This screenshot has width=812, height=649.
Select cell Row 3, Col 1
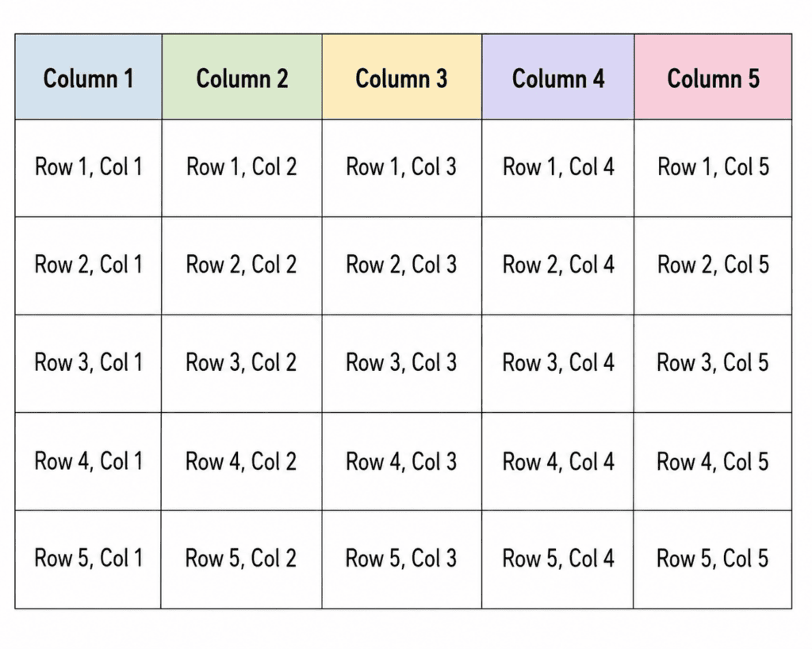[x=89, y=363]
